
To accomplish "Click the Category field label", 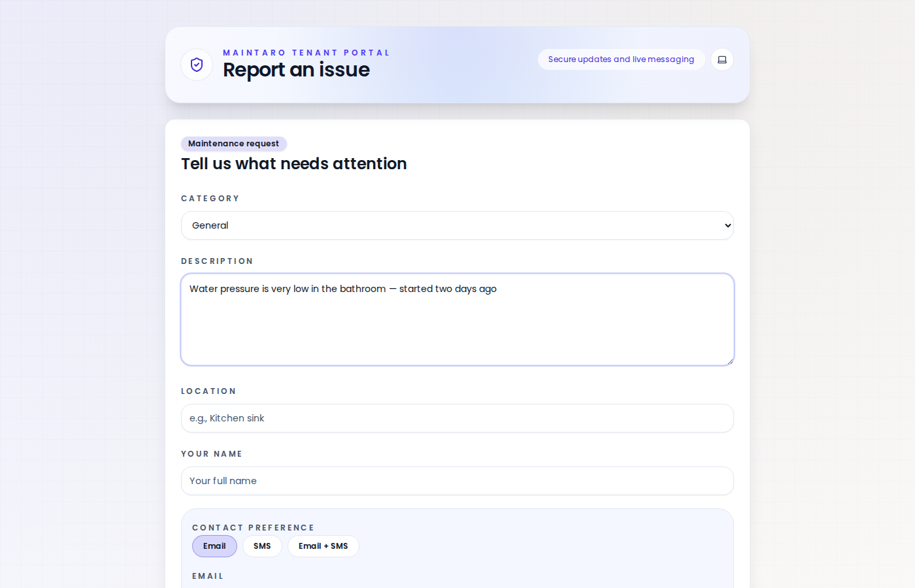I will (x=210, y=199).
